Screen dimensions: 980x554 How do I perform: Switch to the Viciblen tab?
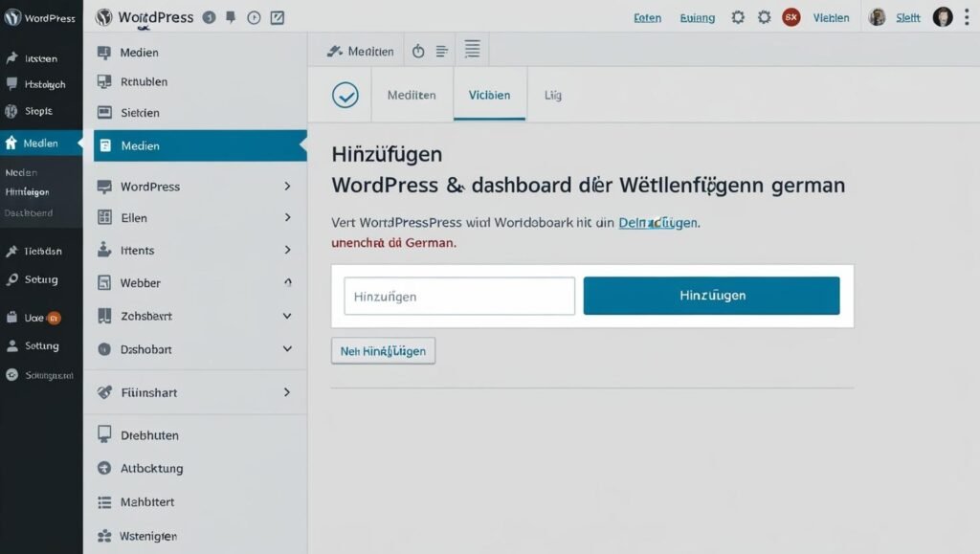489,95
